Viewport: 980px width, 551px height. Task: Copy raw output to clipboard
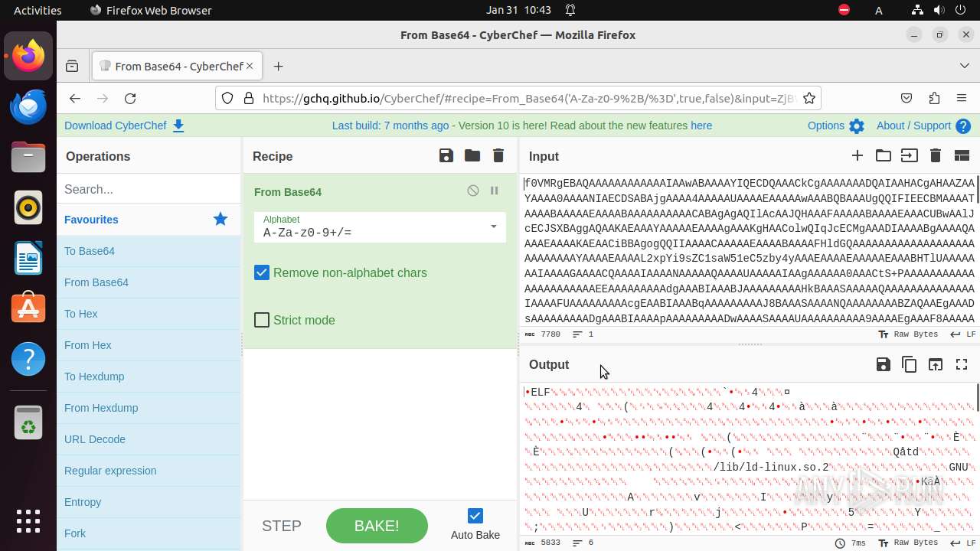(x=910, y=364)
